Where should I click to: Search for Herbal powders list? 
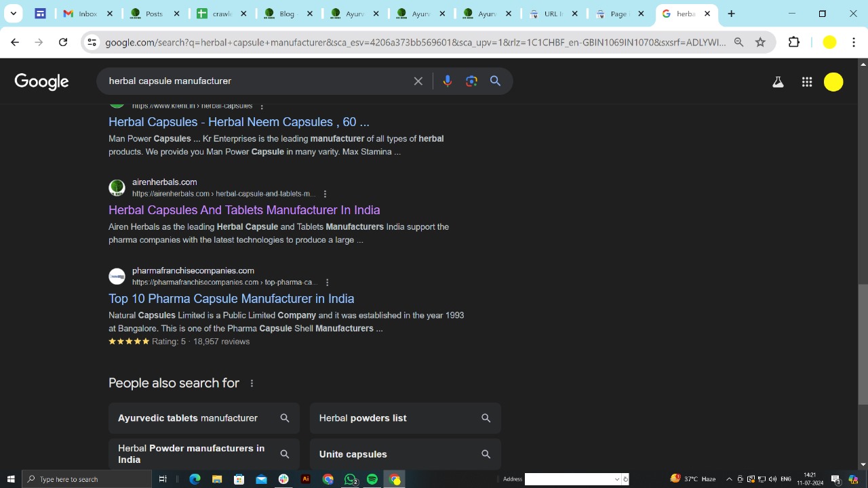click(x=406, y=418)
